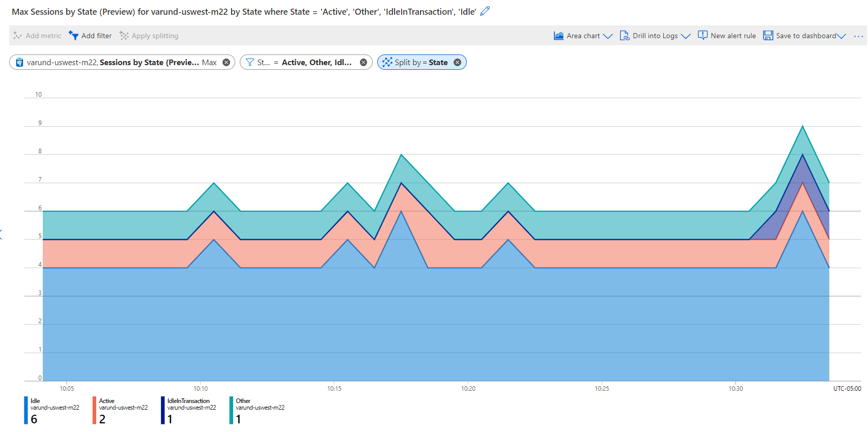Click Apply splitting in the toolbar
Image resolution: width=868 pixels, height=432 pixels.
[x=149, y=36]
